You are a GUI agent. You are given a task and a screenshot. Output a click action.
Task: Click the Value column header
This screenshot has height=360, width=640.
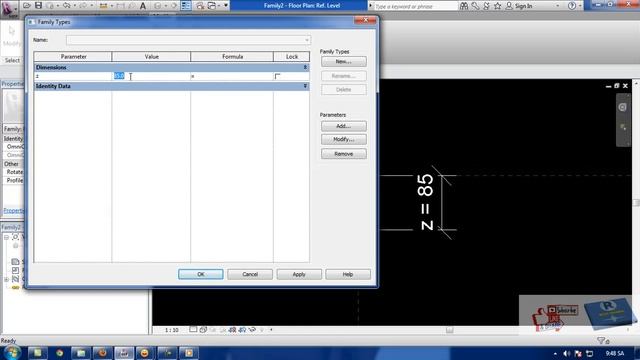tap(151, 57)
